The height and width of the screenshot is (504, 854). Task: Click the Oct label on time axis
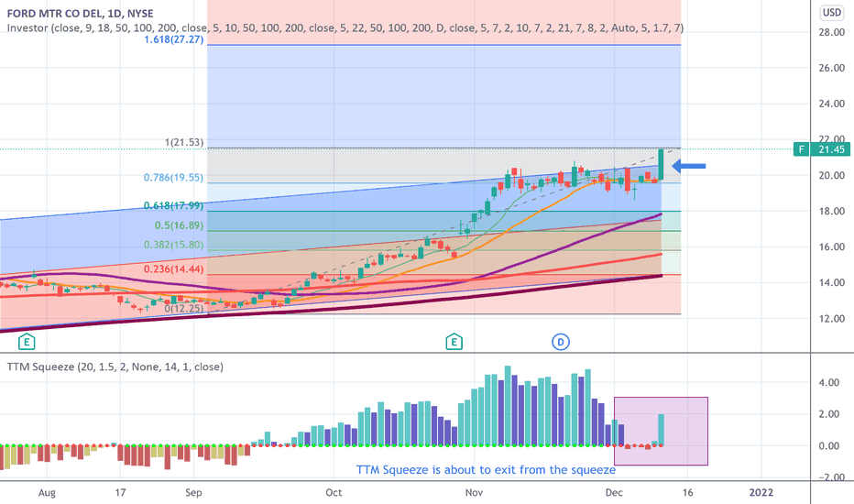click(334, 493)
